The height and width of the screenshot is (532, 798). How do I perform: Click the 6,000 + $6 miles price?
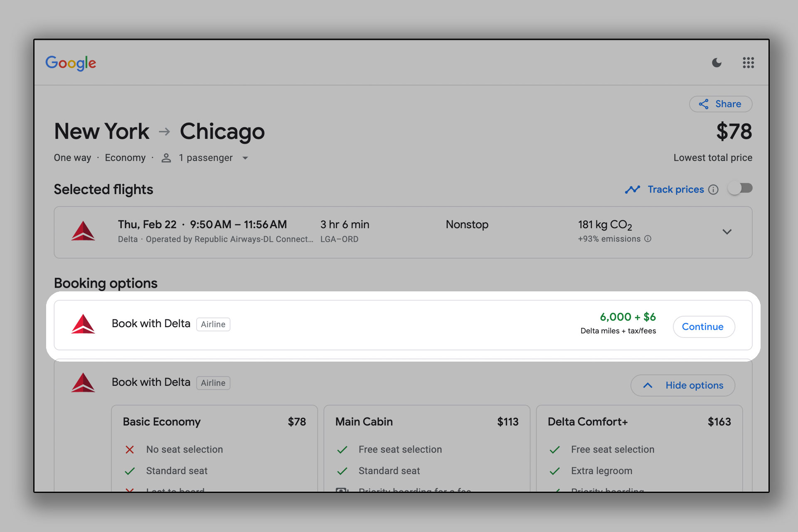(x=628, y=317)
